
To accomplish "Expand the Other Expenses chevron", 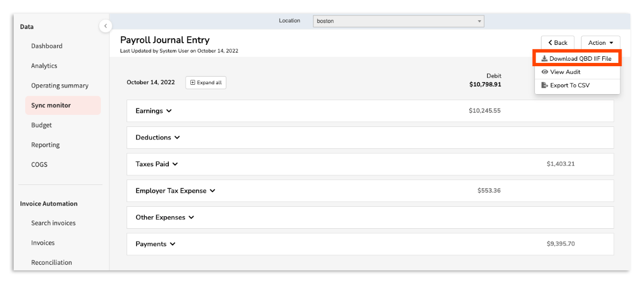I will [191, 217].
